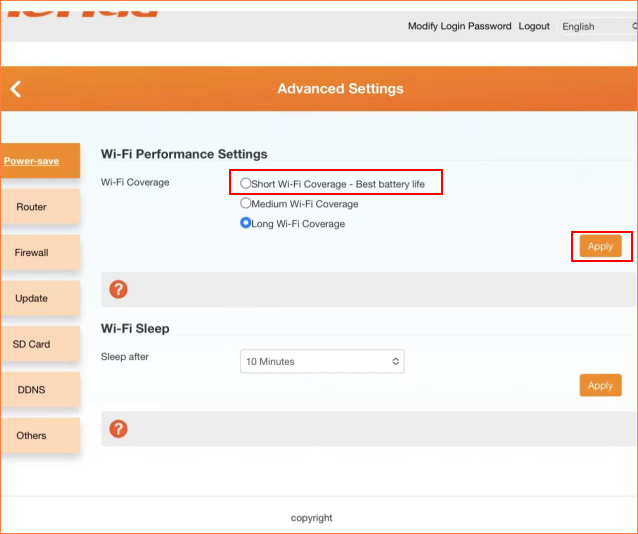Choose Medium Wi-Fi Coverage radio option
Screen dimensions: 638x534
click(x=246, y=203)
